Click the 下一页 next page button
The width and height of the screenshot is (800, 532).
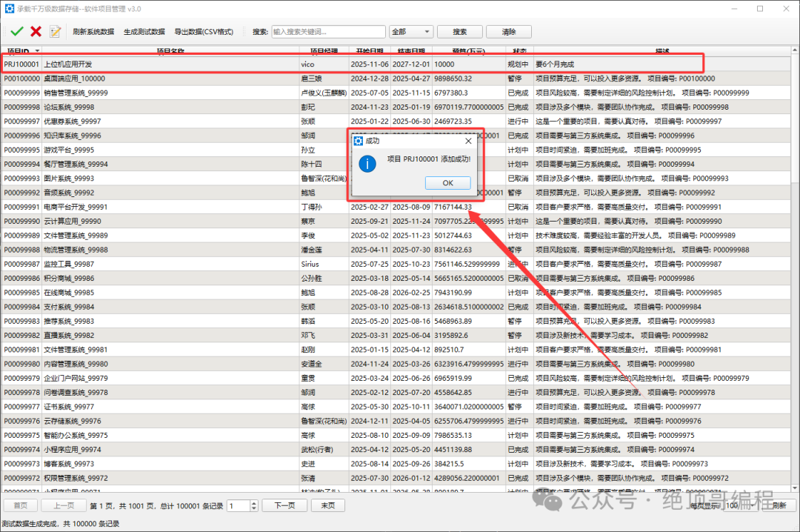point(284,505)
